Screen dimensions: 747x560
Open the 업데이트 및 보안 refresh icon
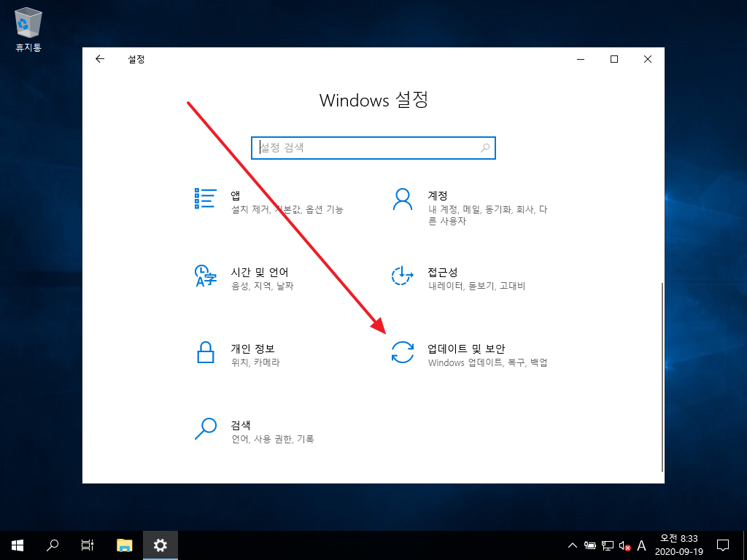pyautogui.click(x=403, y=352)
